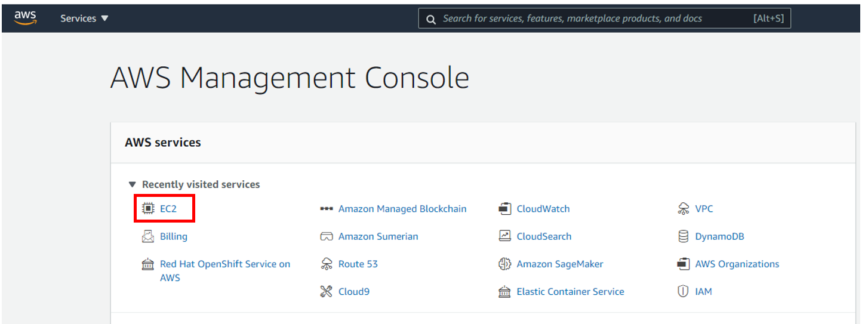Open Red Hat OpenShift Service on AWS
The image size is (868, 324).
click(224, 264)
